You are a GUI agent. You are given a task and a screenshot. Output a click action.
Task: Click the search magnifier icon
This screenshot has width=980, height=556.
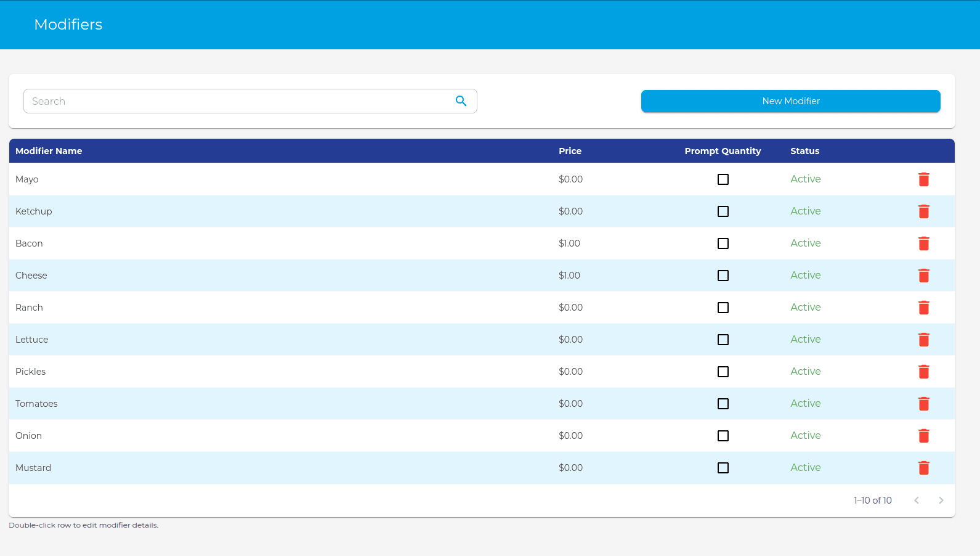click(x=461, y=101)
